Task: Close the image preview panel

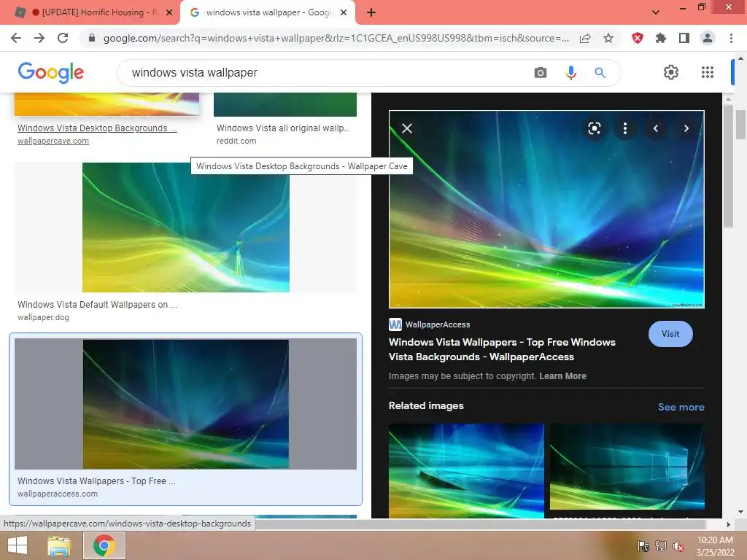Action: 407,128
